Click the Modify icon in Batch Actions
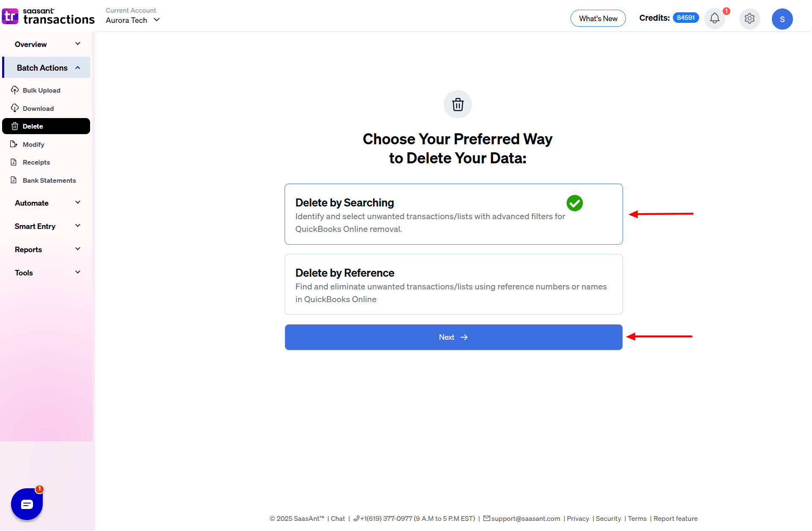The width and height of the screenshot is (812, 531). 15,144
